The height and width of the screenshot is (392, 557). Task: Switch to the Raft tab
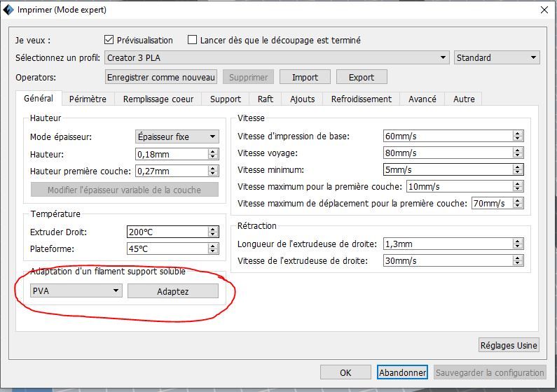click(x=266, y=99)
